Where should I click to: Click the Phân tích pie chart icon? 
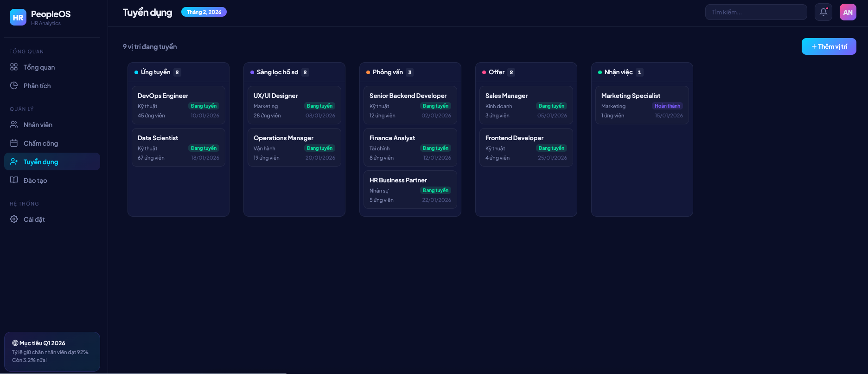[14, 86]
